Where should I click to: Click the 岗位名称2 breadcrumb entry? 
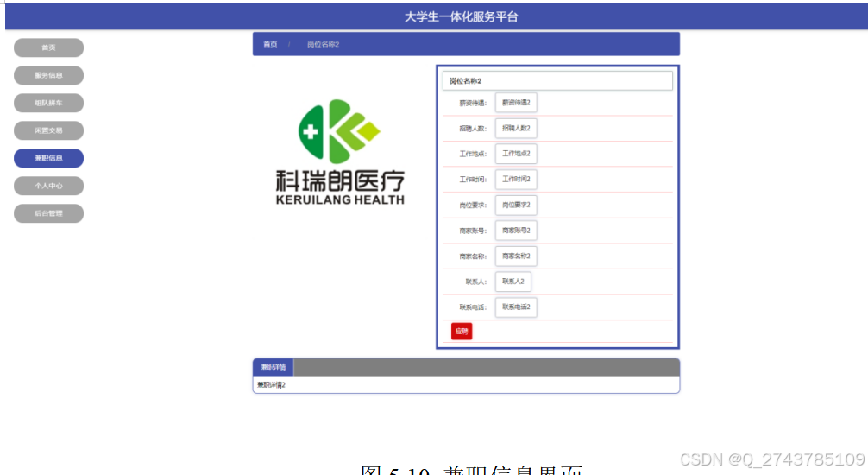tap(324, 44)
